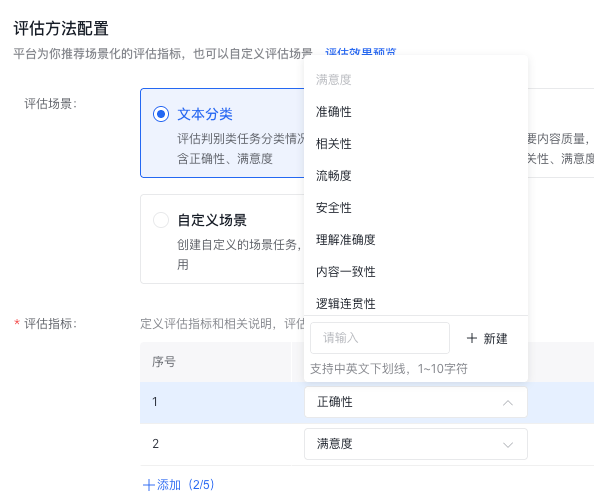Click the plus icon beside 新建
Screen dimensions: 594x502
(x=472, y=338)
